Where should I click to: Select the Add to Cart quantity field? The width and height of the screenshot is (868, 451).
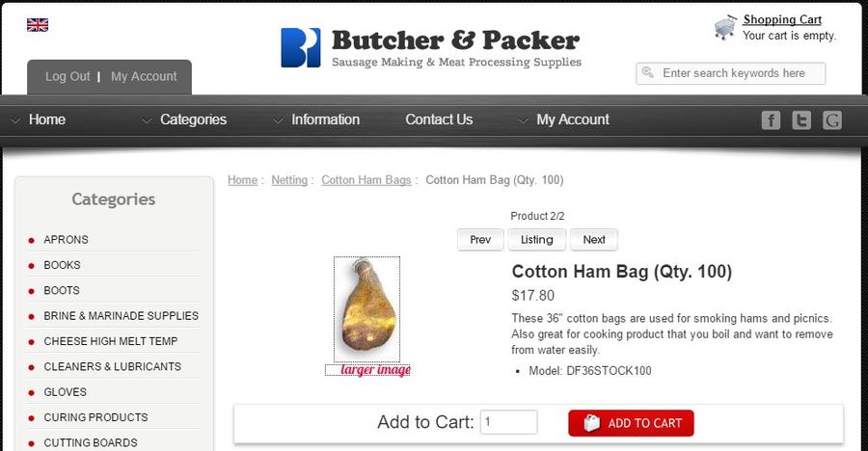point(508,422)
